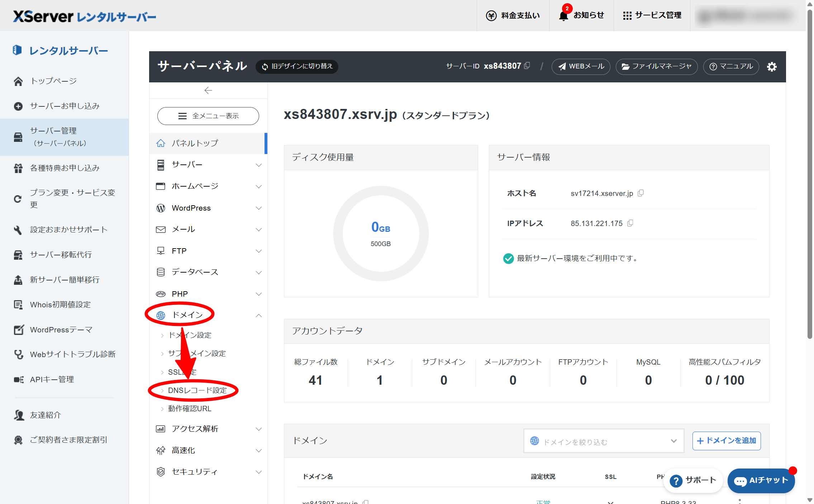Open 設定おまかせサポート in sidebar
This screenshot has width=814, height=504.
(x=65, y=230)
